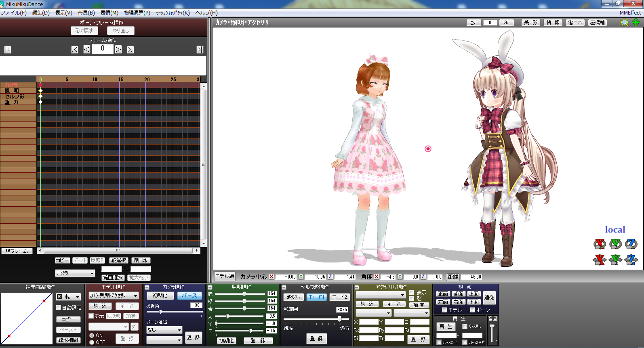Viewport: 644px width, 348px height.
Task: Enable くり返し loop checkbox
Action: click(465, 327)
